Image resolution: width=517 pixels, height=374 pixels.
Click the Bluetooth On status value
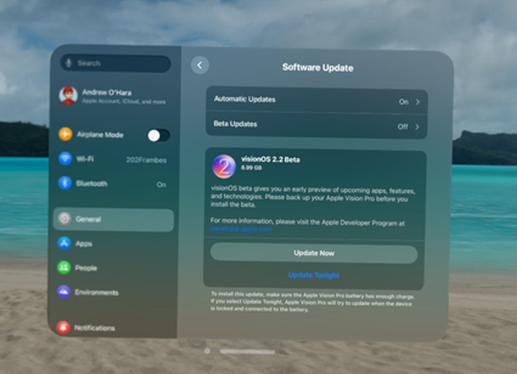[161, 185]
